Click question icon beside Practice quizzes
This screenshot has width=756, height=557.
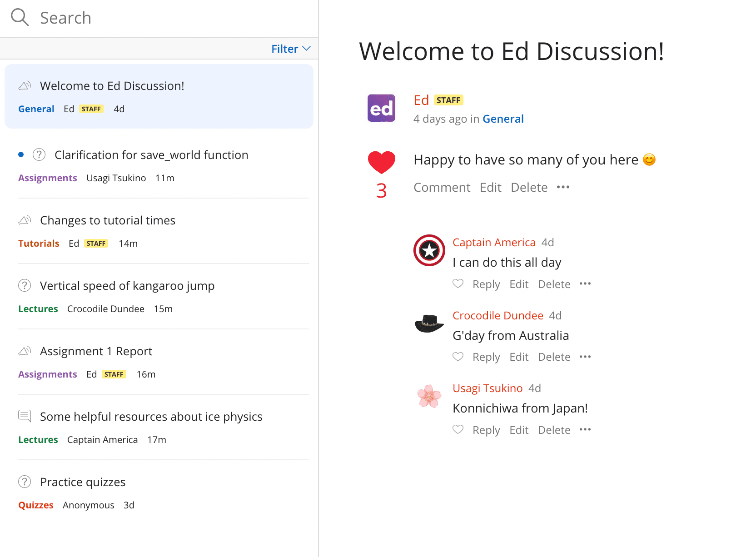coord(25,482)
